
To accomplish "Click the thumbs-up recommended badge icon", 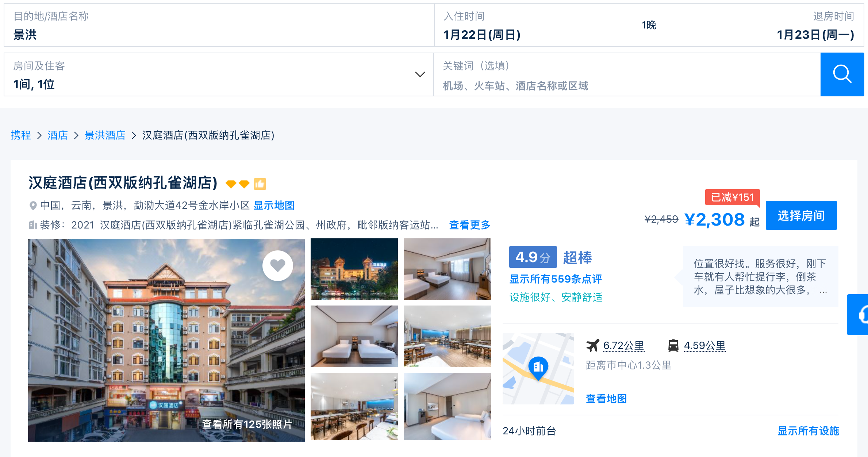I will pos(260,184).
